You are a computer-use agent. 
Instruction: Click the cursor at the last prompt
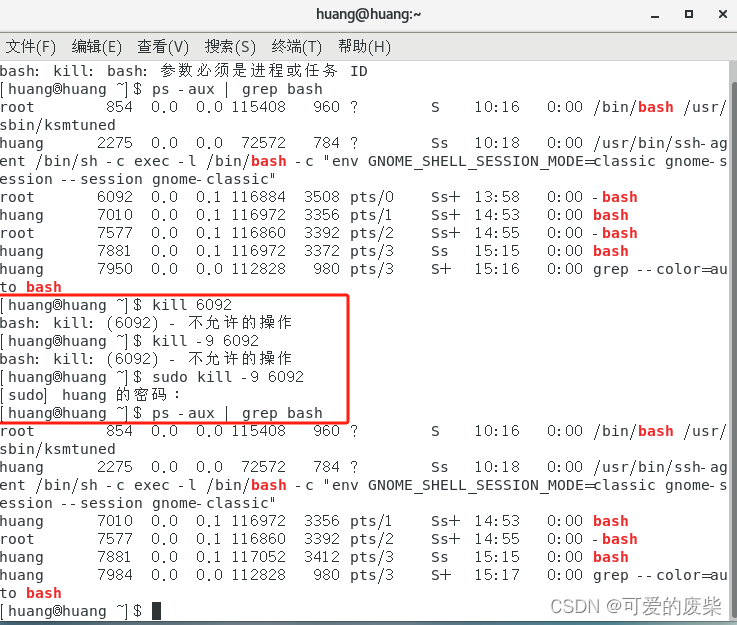157,611
